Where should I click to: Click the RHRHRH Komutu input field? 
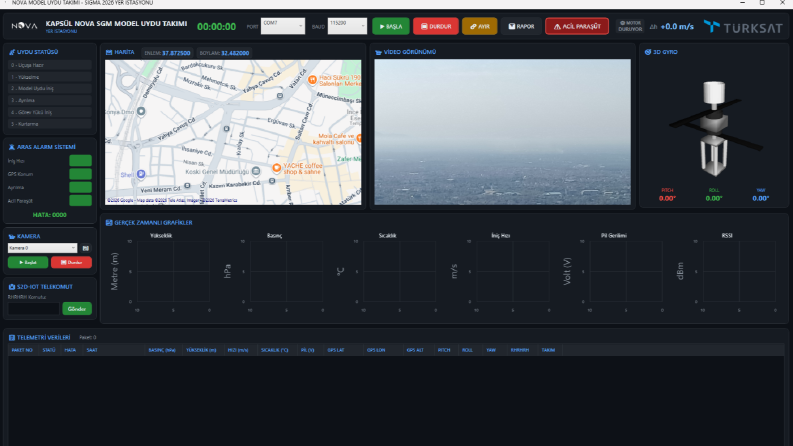tap(33, 309)
